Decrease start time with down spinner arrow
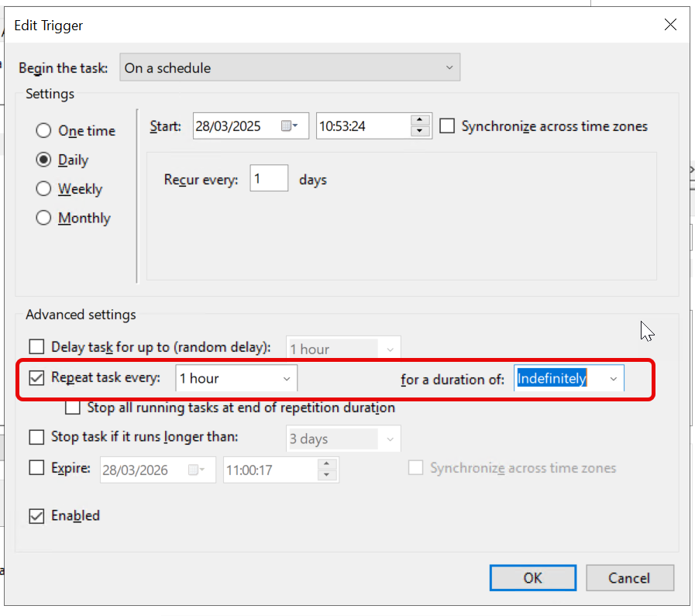The image size is (695, 616). 419,132
